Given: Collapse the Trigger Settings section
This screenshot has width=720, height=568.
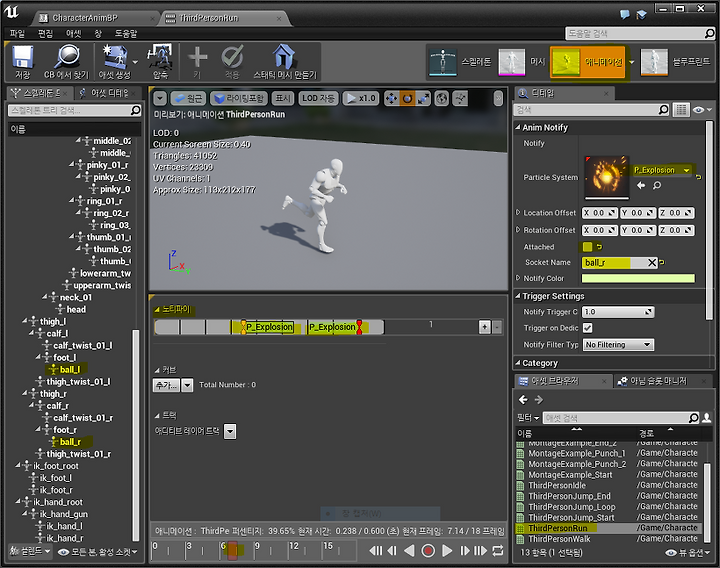Looking at the screenshot, I should click(518, 296).
